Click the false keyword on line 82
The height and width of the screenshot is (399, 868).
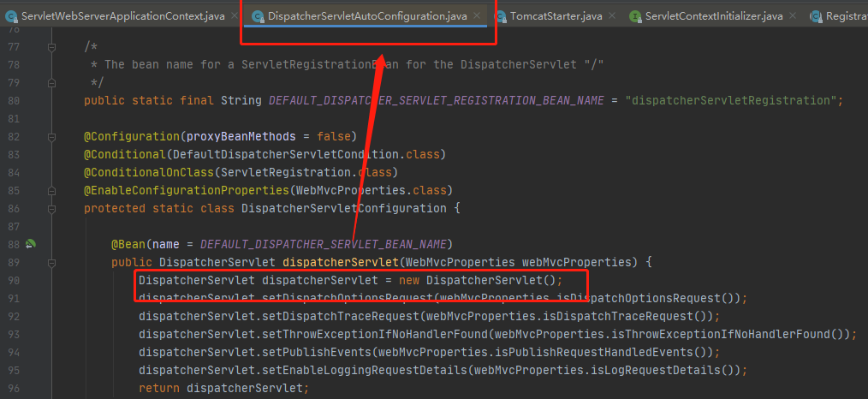pyautogui.click(x=334, y=137)
